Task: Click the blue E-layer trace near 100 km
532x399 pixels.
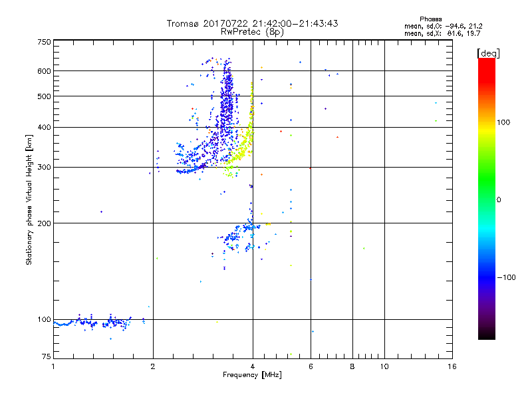Action: click(93, 323)
